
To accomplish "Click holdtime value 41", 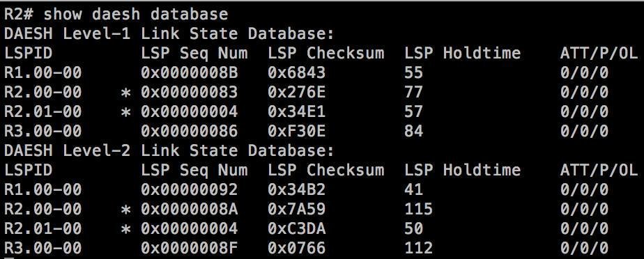I will pos(413,189).
